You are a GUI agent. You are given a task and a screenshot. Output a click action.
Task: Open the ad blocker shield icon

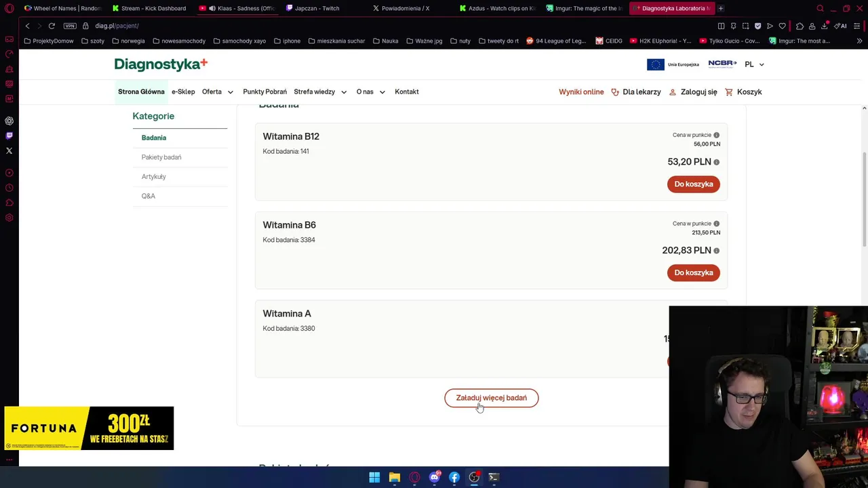tap(757, 26)
